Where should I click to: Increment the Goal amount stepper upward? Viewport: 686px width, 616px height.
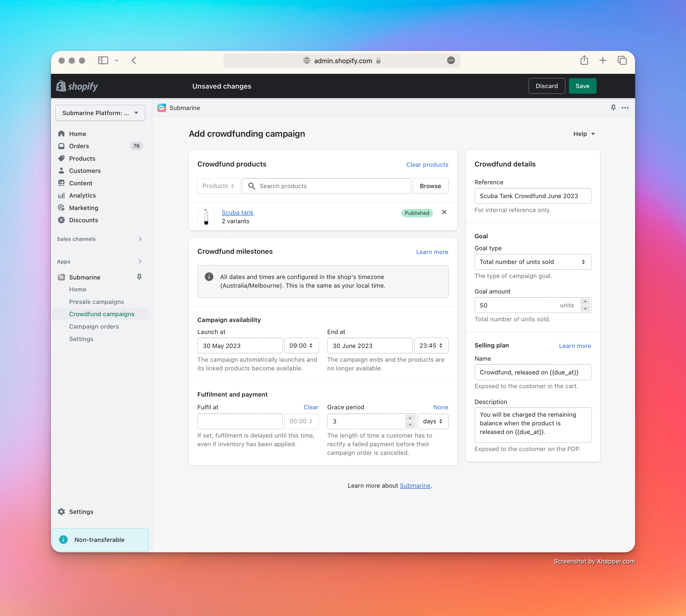click(586, 301)
